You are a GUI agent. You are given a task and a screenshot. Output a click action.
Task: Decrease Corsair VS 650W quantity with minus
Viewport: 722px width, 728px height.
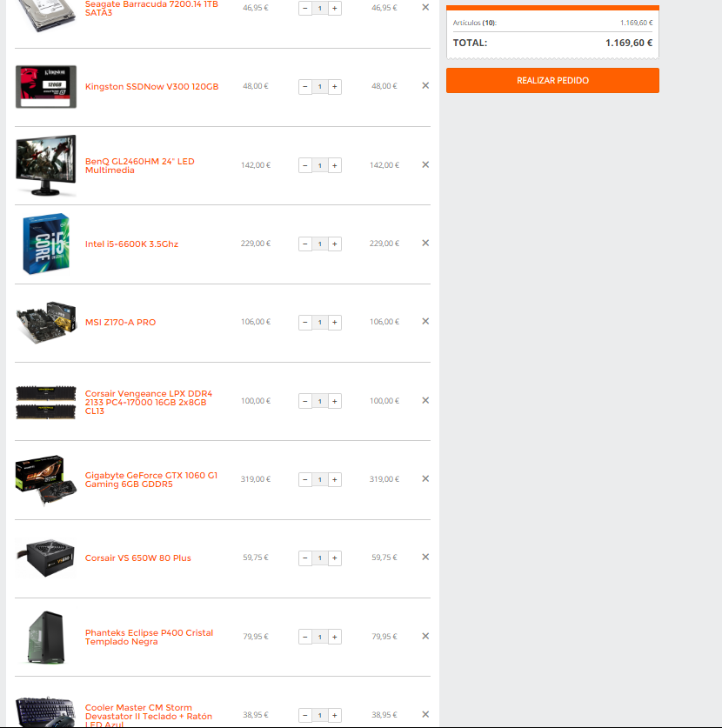click(305, 558)
